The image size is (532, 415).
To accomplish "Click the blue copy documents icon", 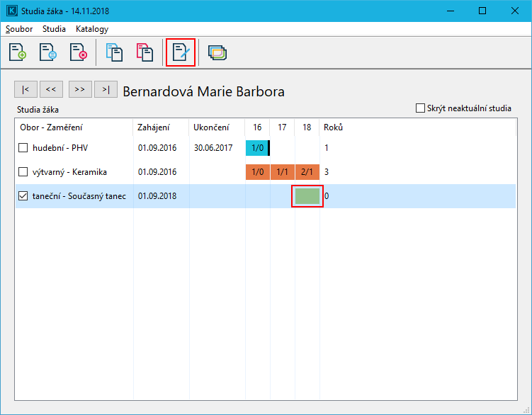I will (114, 53).
